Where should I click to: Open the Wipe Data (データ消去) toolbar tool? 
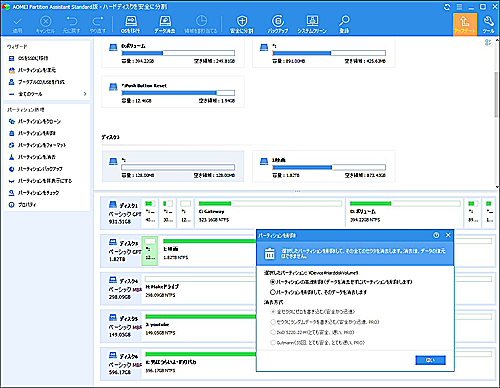[x=165, y=24]
